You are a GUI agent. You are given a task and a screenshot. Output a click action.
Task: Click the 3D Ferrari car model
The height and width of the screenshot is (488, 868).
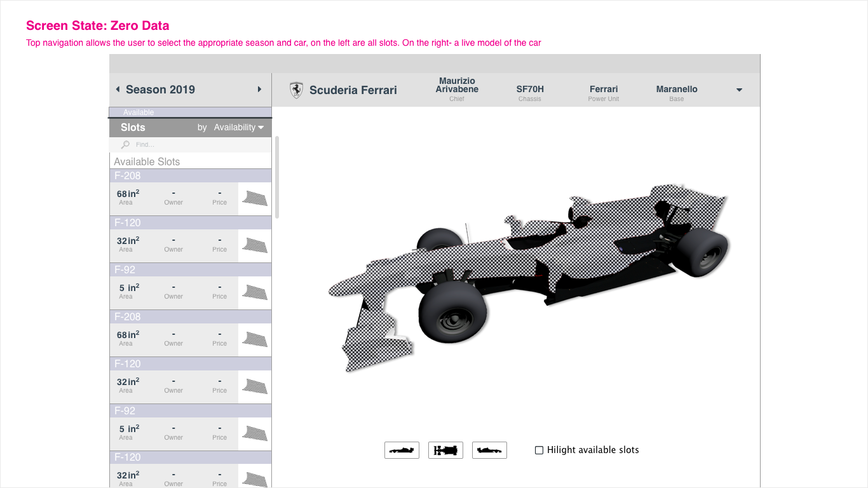click(529, 277)
